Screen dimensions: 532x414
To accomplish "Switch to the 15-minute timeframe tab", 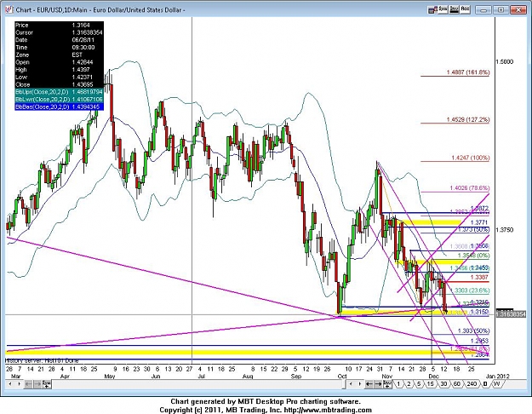I will coord(430,384).
